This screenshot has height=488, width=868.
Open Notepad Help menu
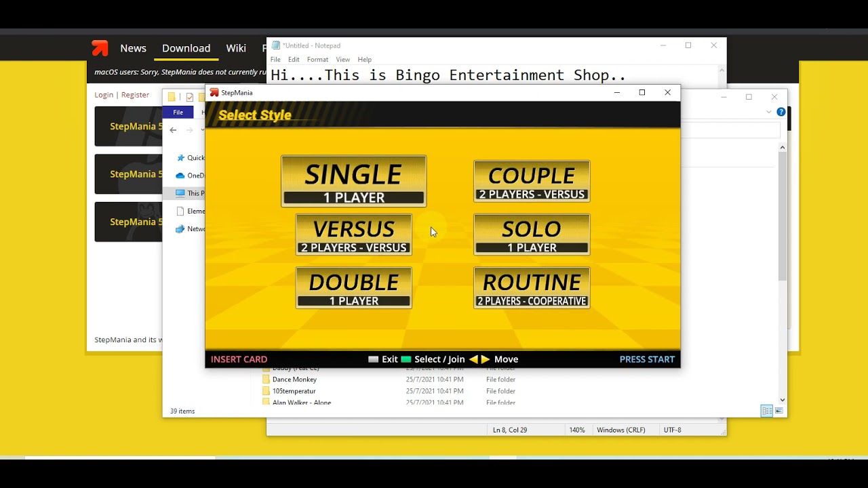365,60
